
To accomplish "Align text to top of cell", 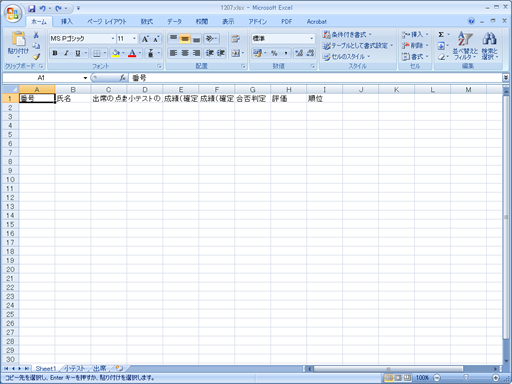I will (x=173, y=39).
